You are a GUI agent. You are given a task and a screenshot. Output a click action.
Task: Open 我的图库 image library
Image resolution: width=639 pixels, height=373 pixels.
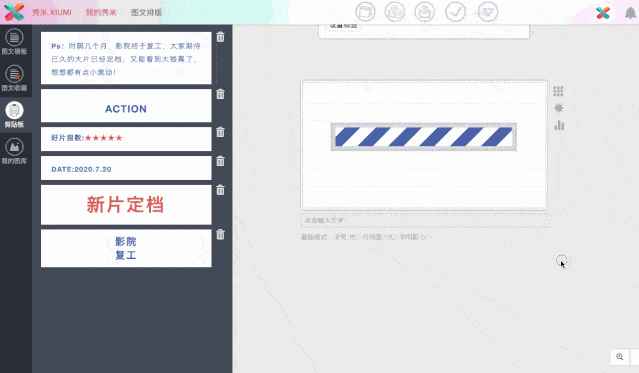click(14, 151)
